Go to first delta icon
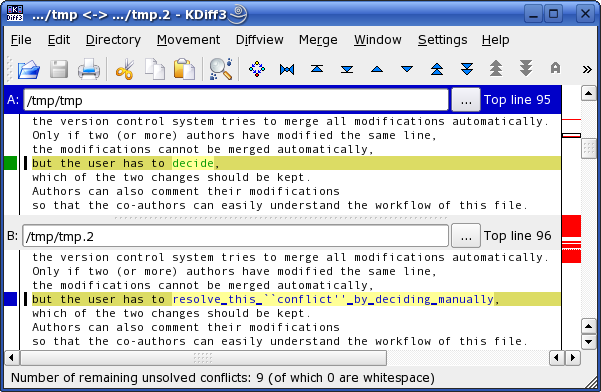Screen dimensions: 601x392 pyautogui.click(x=287, y=69)
